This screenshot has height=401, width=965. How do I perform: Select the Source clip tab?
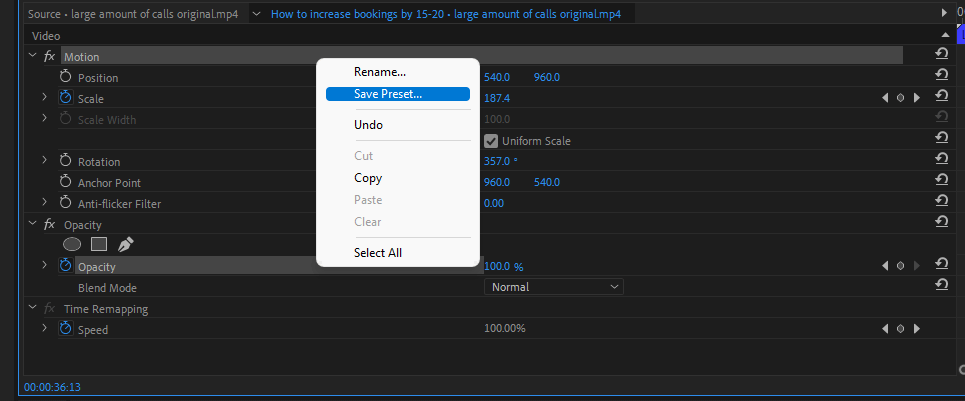click(133, 14)
